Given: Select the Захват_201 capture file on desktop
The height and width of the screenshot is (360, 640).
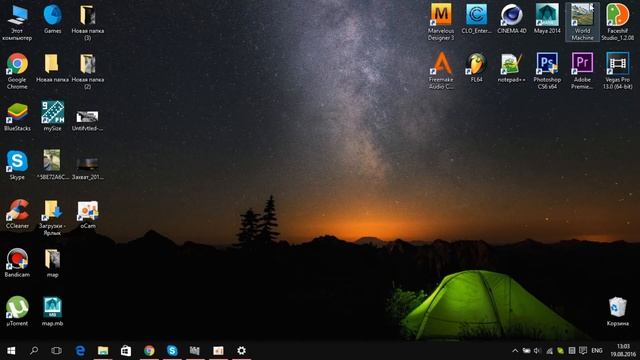Looking at the screenshot, I should pyautogui.click(x=87, y=168).
